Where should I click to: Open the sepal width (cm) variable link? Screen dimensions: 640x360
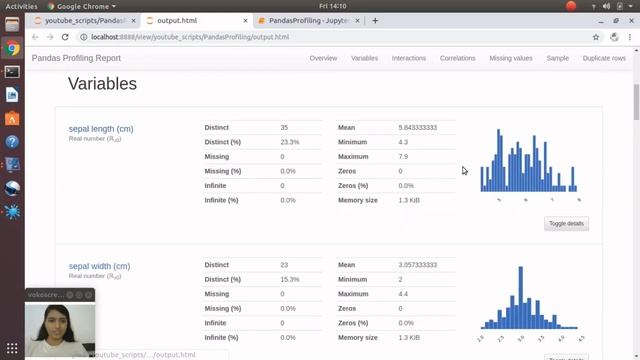pos(99,266)
